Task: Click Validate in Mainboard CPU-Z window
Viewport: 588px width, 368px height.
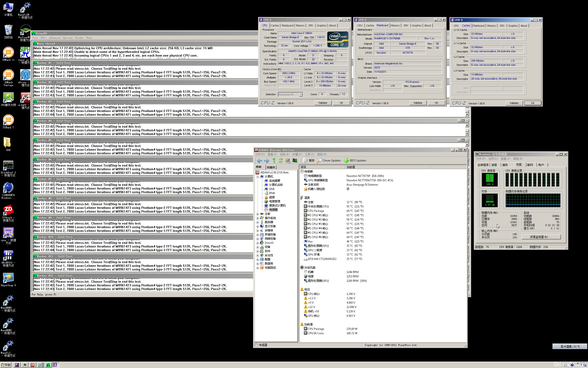Action: click(x=418, y=103)
